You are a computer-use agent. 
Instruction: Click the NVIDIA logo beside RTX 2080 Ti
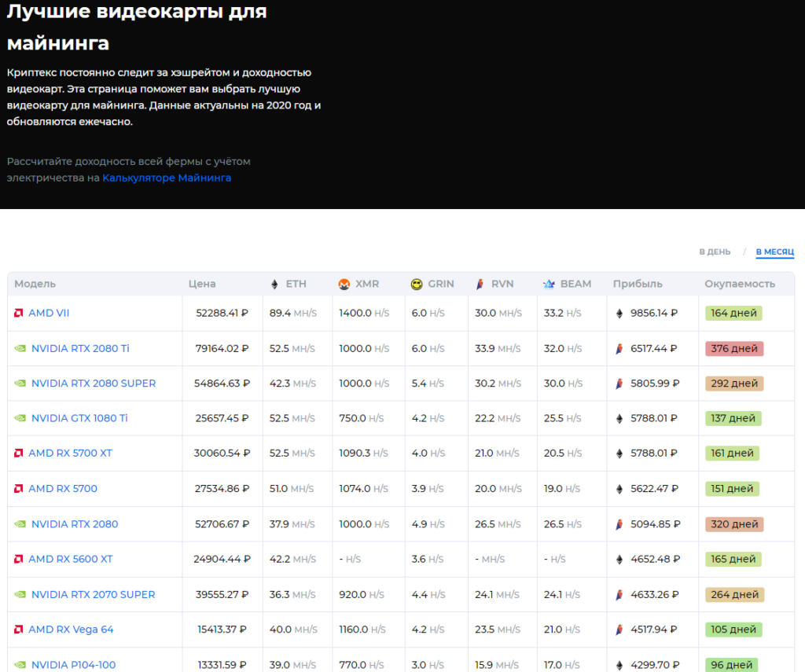click(20, 348)
